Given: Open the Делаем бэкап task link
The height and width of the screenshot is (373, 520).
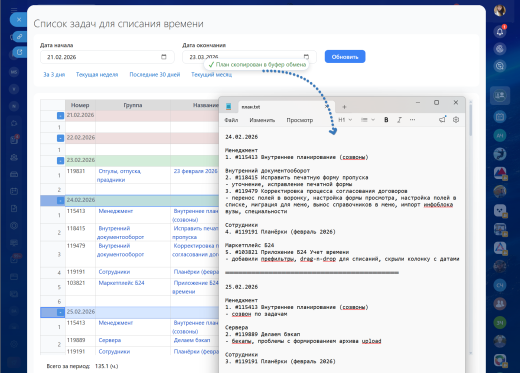Looking at the screenshot, I should (192, 340).
